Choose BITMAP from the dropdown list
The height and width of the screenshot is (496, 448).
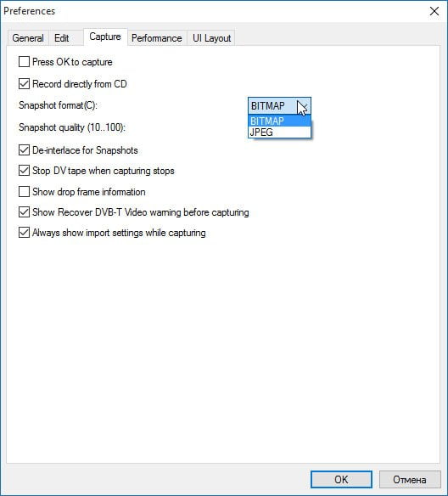[x=279, y=121]
